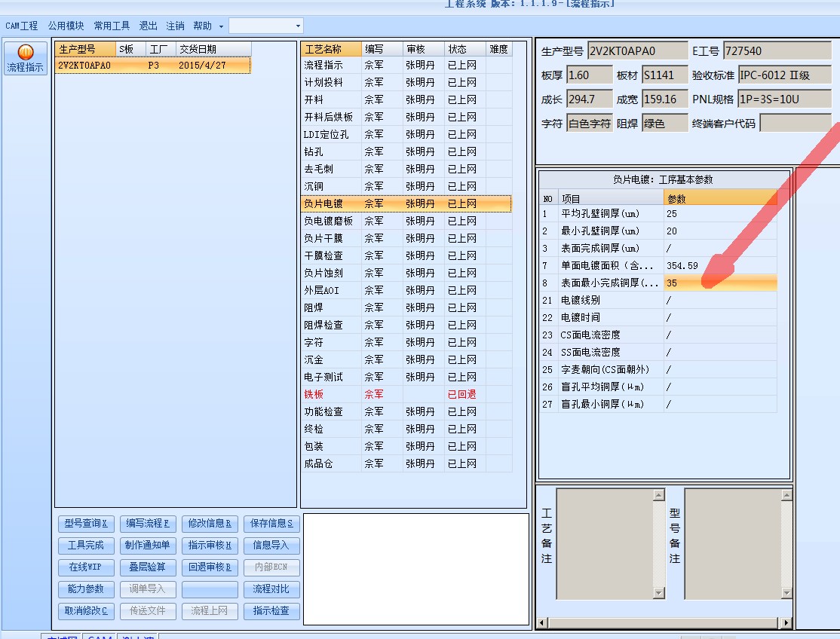Click the 交货日期 column header
This screenshot has width=840, height=639.
[x=213, y=49]
